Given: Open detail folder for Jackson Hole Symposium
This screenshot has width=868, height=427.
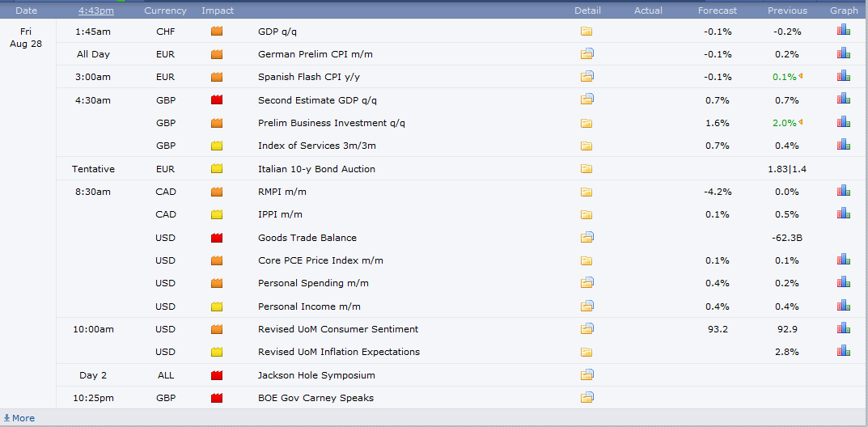Looking at the screenshot, I should click(586, 375).
